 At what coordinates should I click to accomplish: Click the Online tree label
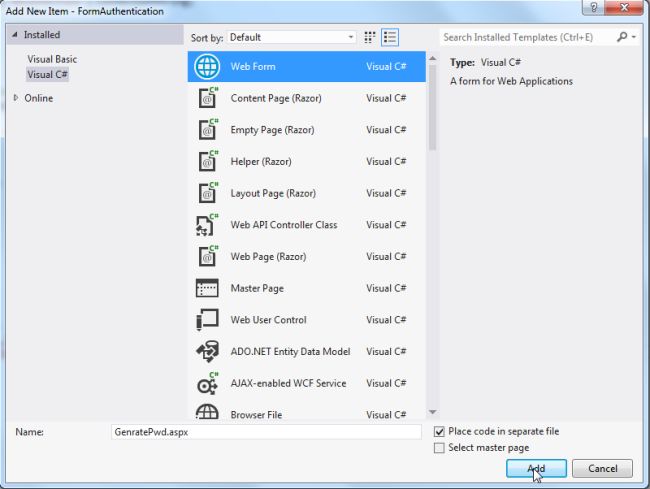click(39, 98)
